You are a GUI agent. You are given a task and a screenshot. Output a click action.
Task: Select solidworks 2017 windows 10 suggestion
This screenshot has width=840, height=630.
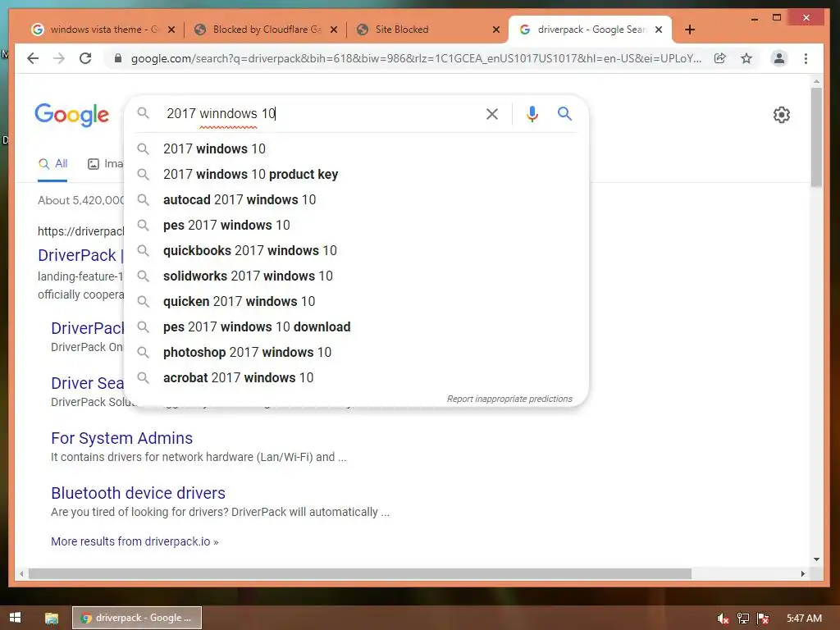point(356,276)
